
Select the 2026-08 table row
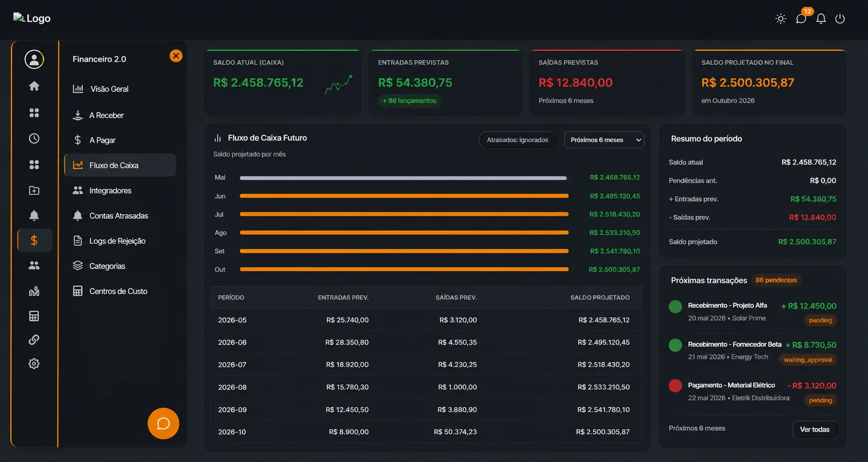click(x=426, y=387)
